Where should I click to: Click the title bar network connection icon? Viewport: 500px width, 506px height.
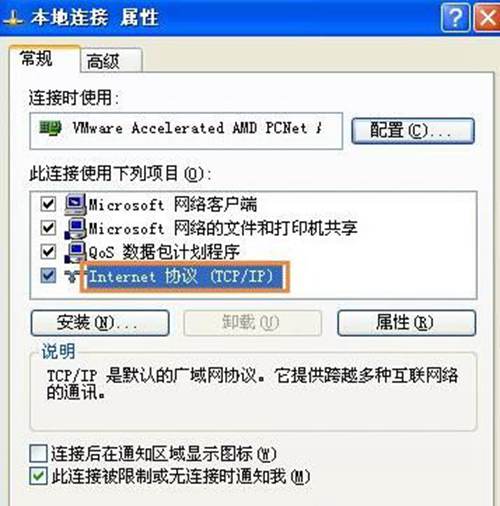13,18
